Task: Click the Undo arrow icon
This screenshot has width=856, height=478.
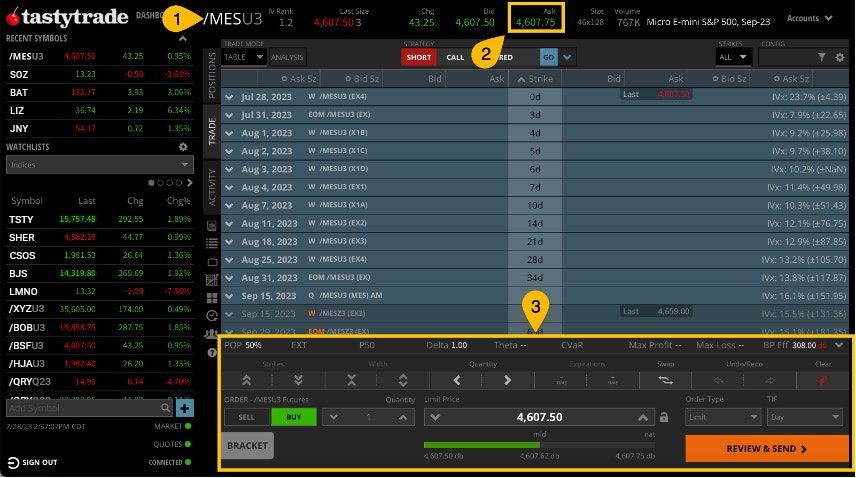Action: coord(718,380)
